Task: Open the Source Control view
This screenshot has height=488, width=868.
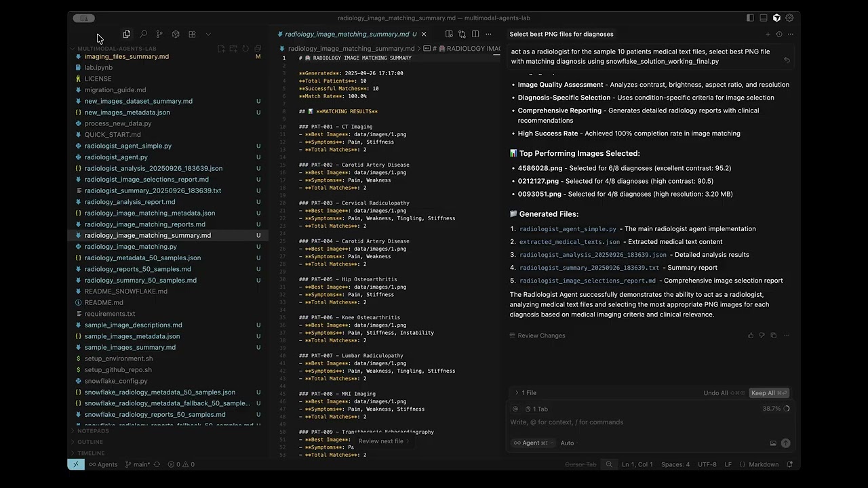Action: point(159,34)
